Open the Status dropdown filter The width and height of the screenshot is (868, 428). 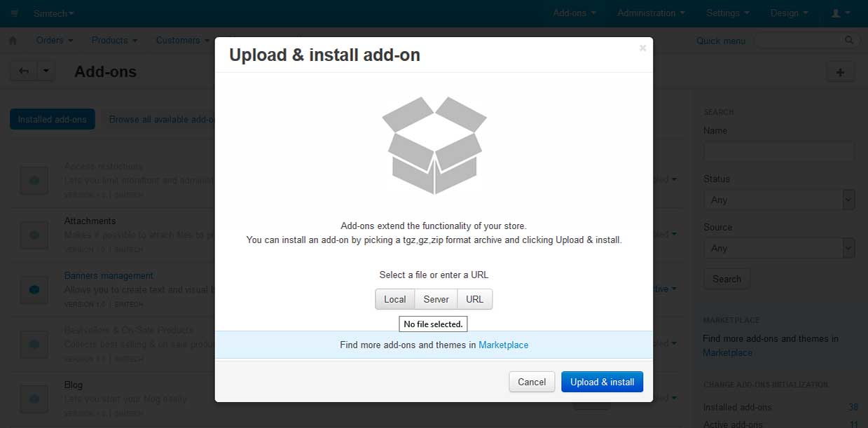(778, 200)
